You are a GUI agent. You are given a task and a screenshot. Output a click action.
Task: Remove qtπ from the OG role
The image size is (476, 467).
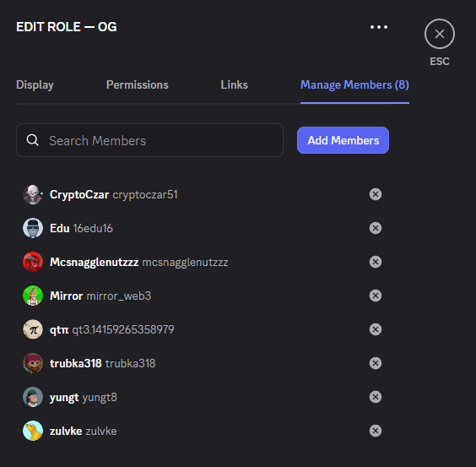pyautogui.click(x=376, y=329)
